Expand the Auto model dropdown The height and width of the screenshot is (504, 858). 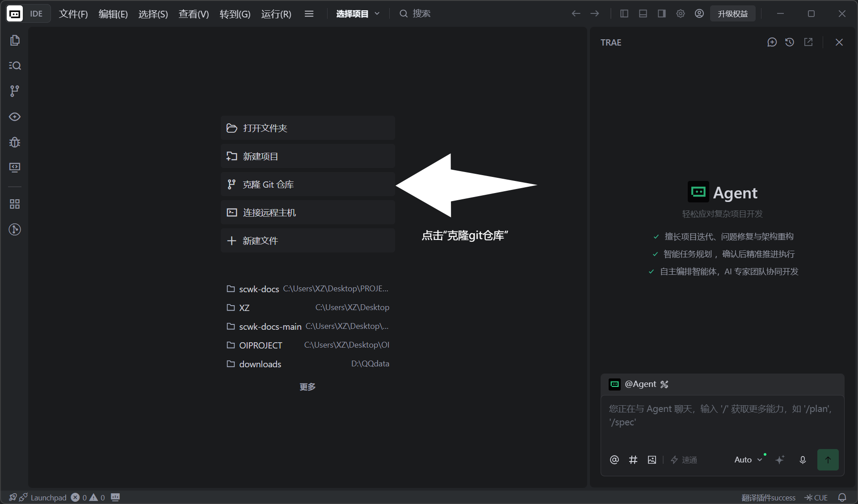[x=749, y=460]
